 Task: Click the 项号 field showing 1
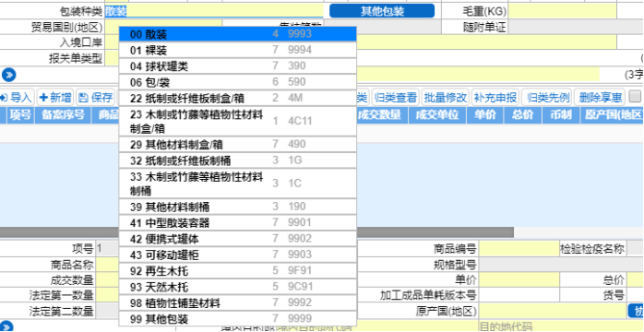pyautogui.click(x=108, y=249)
